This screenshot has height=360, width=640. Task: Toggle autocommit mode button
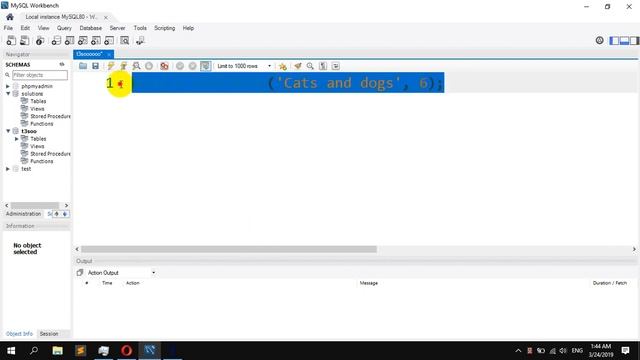(x=206, y=66)
